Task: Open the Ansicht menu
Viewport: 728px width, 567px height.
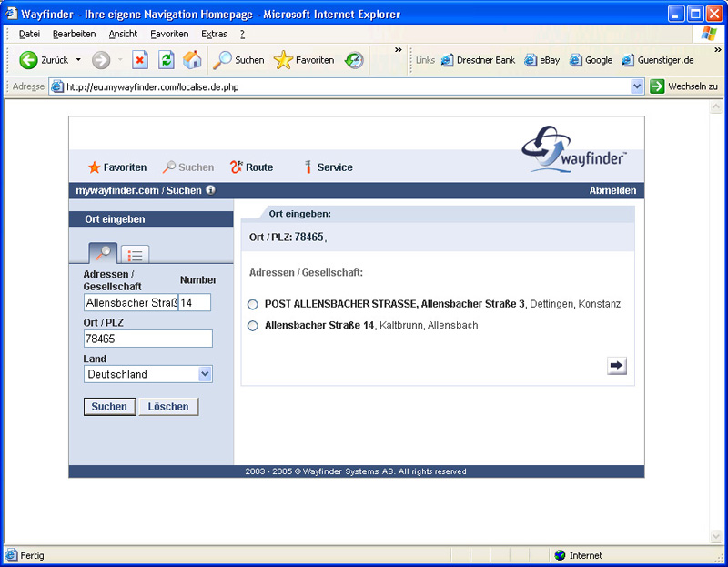Action: [123, 34]
